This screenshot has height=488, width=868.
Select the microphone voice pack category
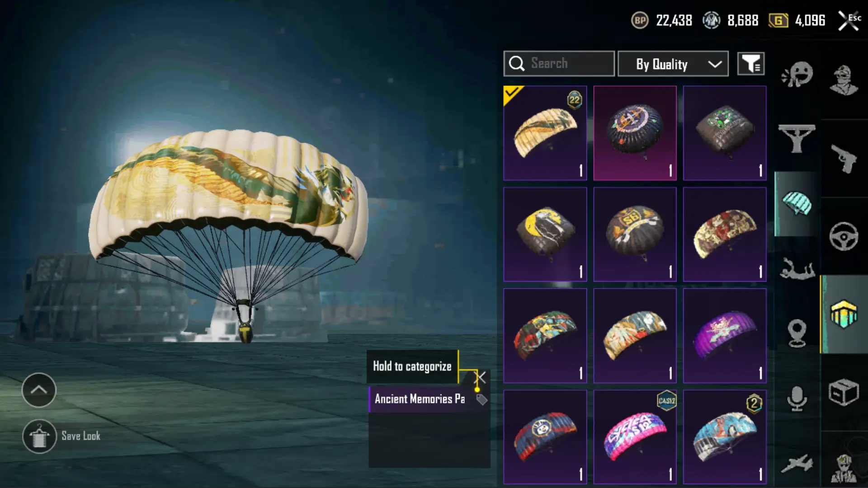(797, 399)
